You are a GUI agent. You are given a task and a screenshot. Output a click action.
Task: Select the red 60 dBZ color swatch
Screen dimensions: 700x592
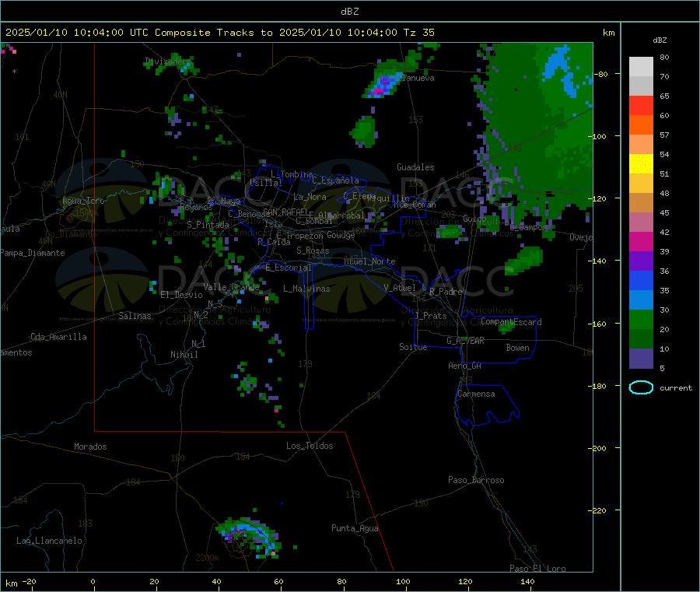coord(641,105)
